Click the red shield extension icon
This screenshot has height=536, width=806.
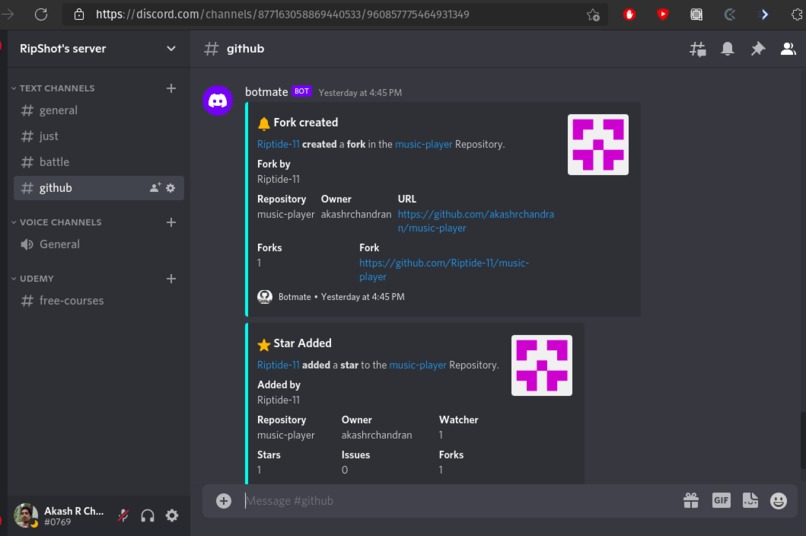629,14
